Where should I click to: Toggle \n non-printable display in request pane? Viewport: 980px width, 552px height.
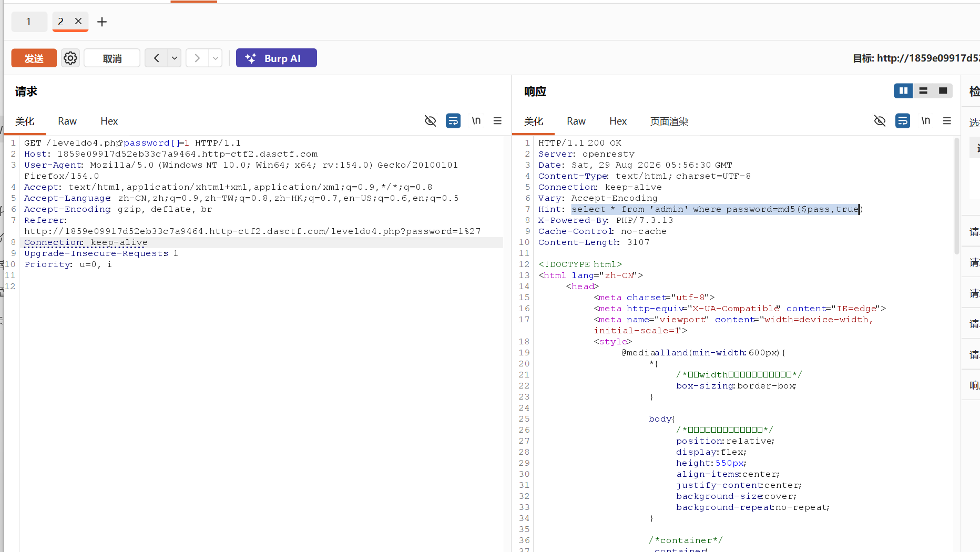coord(476,120)
